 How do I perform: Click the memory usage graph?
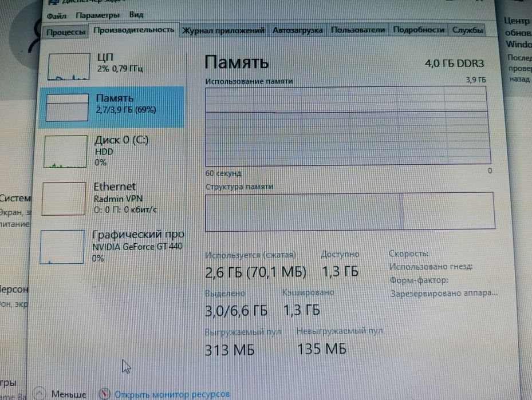pyautogui.click(x=348, y=126)
